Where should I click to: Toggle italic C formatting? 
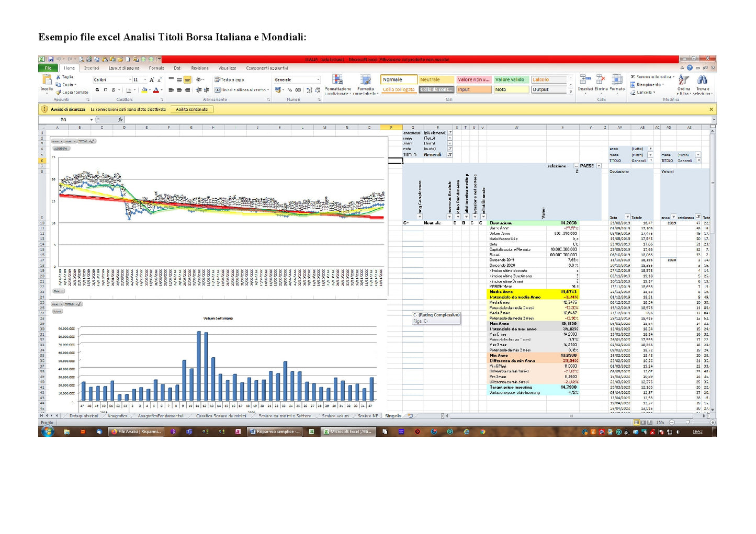tap(105, 90)
